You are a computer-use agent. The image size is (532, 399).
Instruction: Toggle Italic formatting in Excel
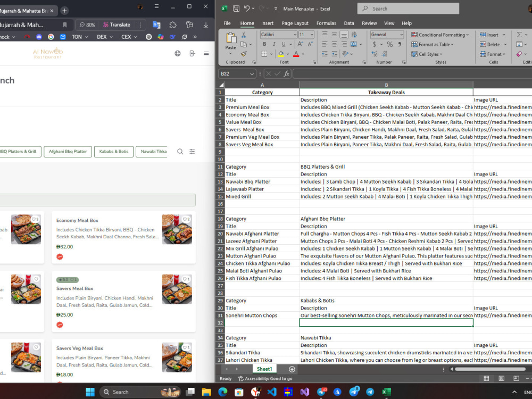click(x=274, y=44)
